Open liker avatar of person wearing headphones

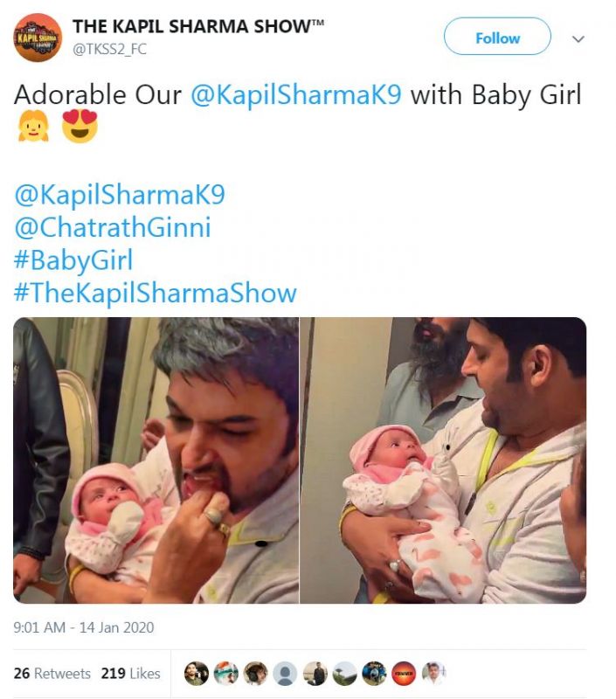tap(255, 673)
